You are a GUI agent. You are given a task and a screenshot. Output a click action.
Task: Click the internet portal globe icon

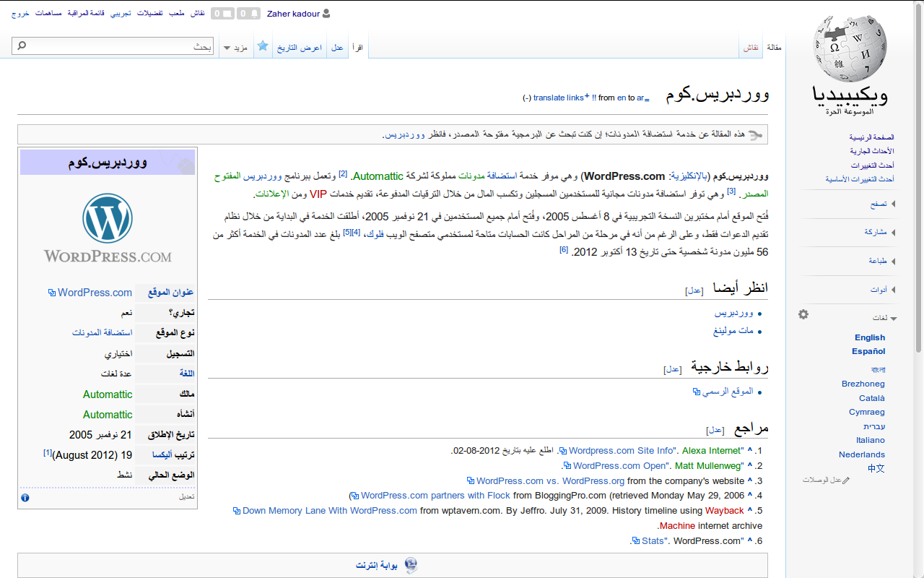click(411, 565)
